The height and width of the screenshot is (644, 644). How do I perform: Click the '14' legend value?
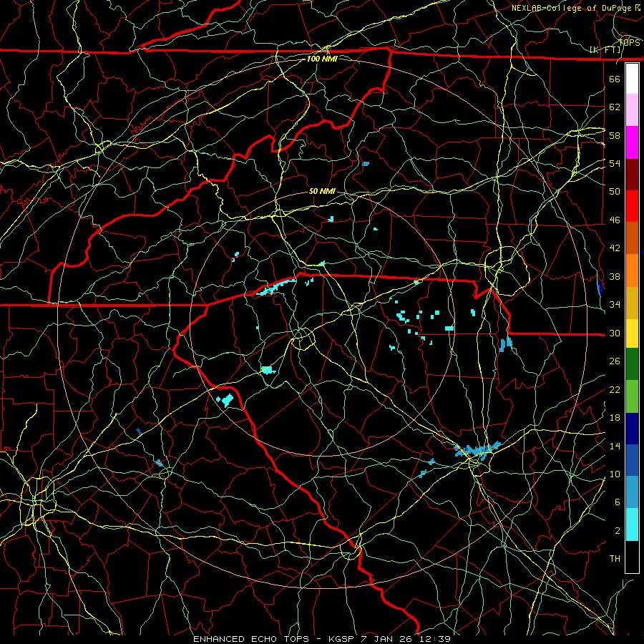click(x=615, y=446)
